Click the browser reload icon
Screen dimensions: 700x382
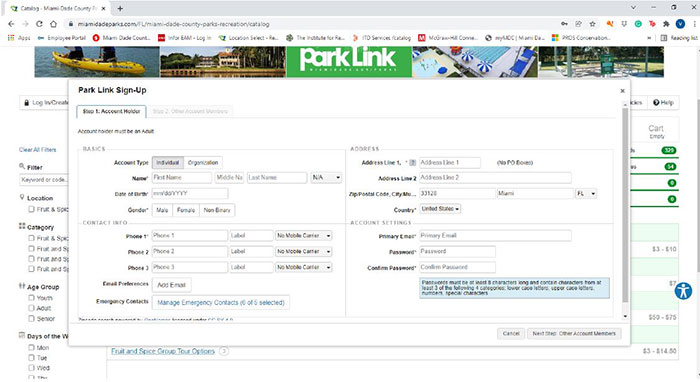pyautogui.click(x=39, y=24)
